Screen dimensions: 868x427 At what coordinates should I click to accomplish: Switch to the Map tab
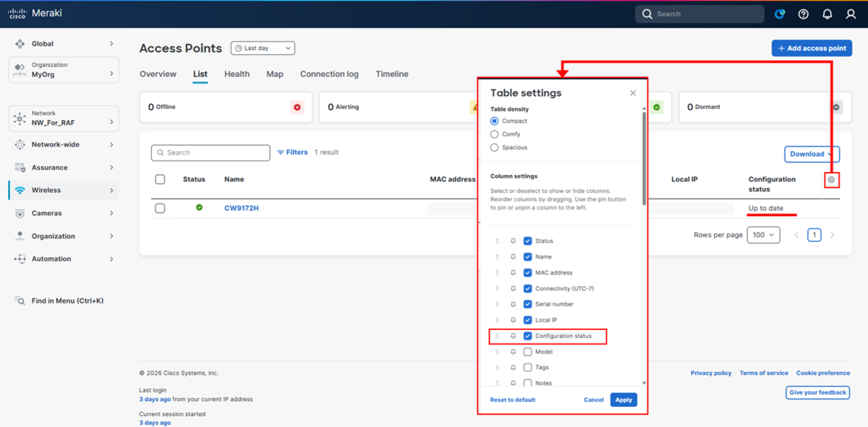275,74
